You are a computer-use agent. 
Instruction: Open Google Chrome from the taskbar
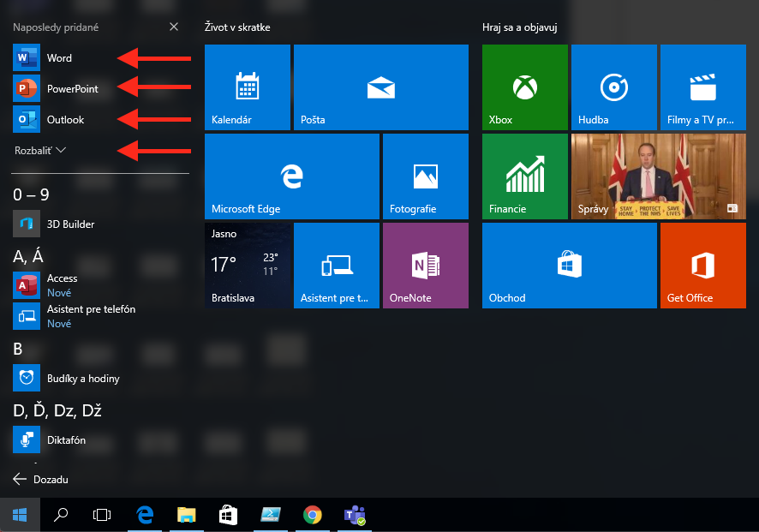(x=313, y=515)
